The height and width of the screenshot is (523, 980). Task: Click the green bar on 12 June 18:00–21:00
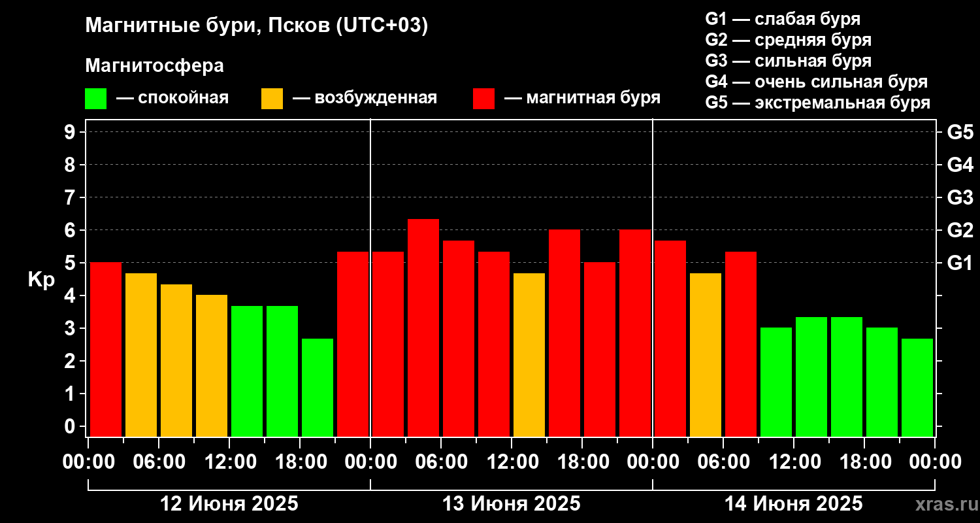(x=318, y=388)
